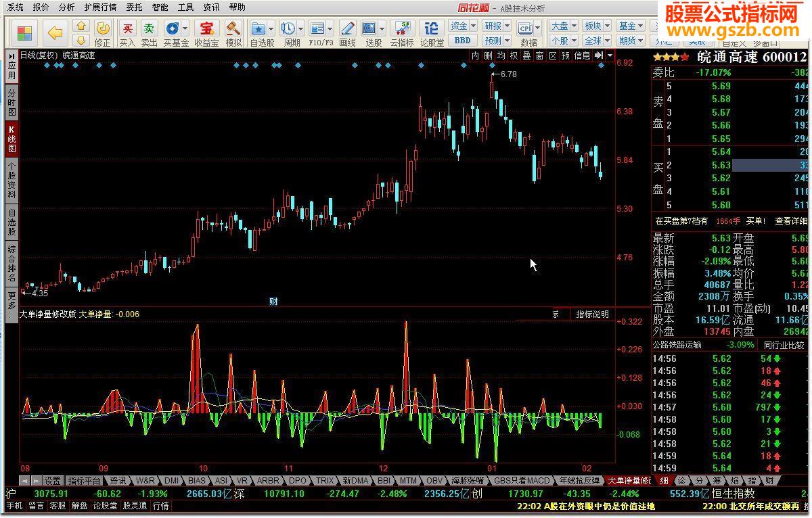The height and width of the screenshot is (518, 812).
Task: Toggle the 均 moving-average option
Action: coord(501,55)
